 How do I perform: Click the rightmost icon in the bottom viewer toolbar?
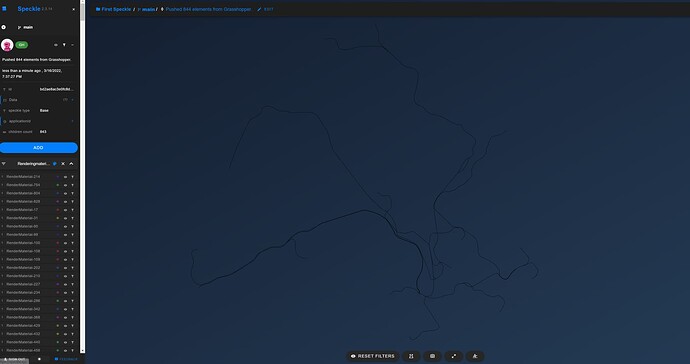pyautogui.click(x=475, y=356)
